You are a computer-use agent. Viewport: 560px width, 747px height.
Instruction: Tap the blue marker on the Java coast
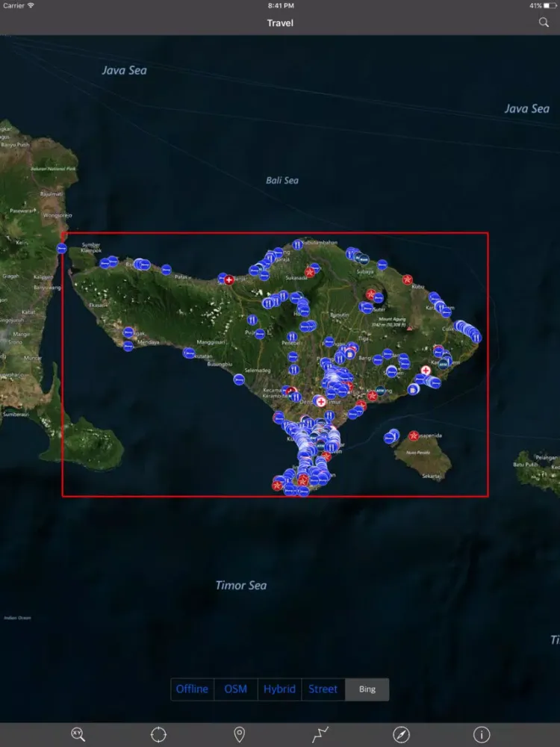(61, 248)
